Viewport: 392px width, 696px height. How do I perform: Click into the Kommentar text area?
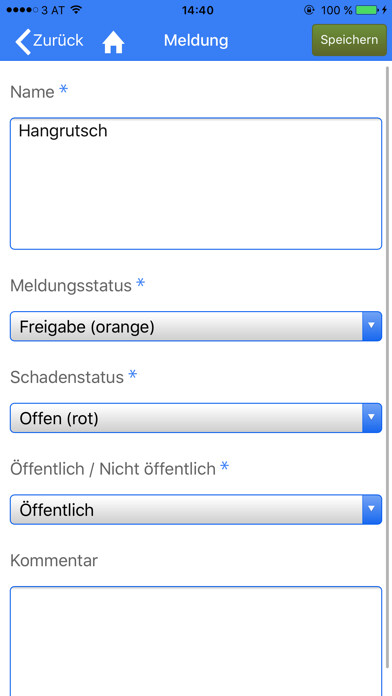(x=196, y=641)
